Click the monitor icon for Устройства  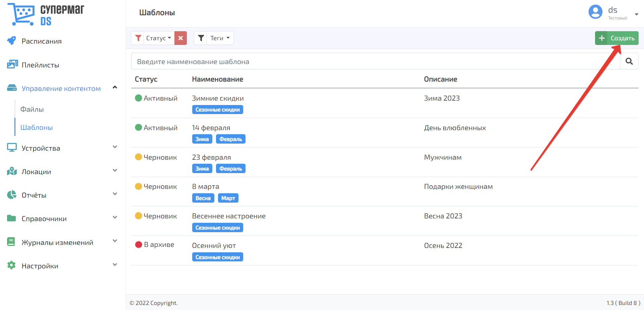click(x=12, y=148)
